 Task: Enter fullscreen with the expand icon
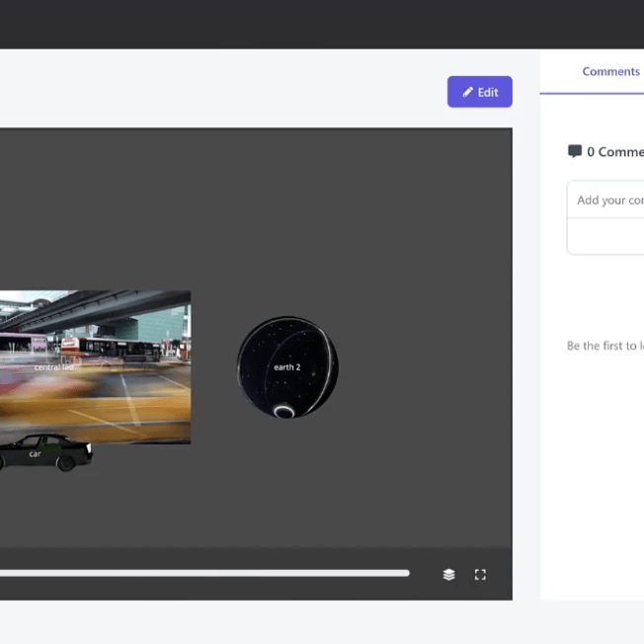point(480,574)
